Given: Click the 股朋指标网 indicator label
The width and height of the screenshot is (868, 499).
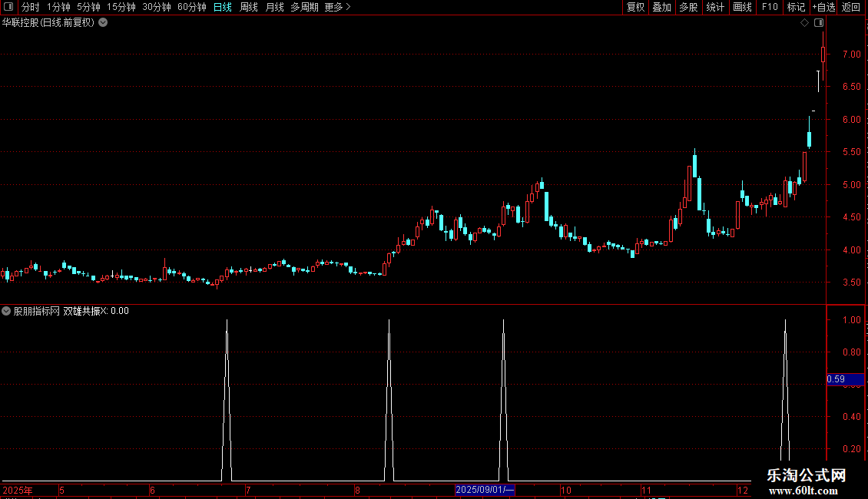Looking at the screenshot, I should point(37,311).
